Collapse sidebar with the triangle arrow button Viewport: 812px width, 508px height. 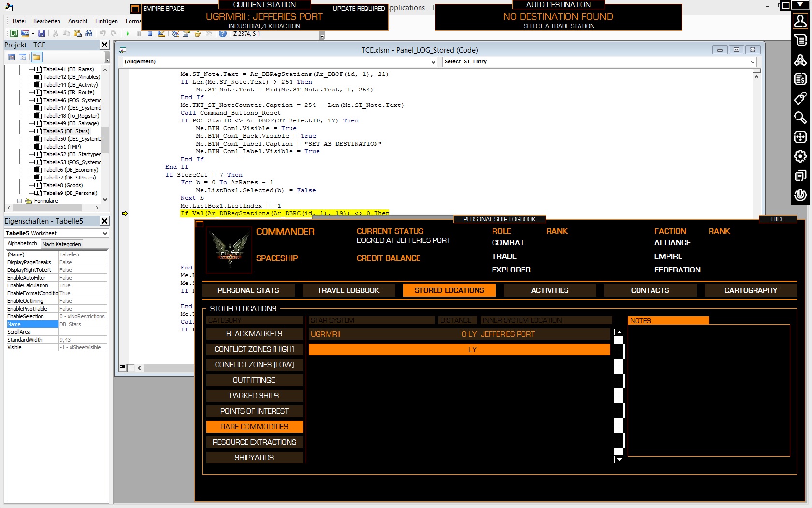pyautogui.click(x=800, y=5)
